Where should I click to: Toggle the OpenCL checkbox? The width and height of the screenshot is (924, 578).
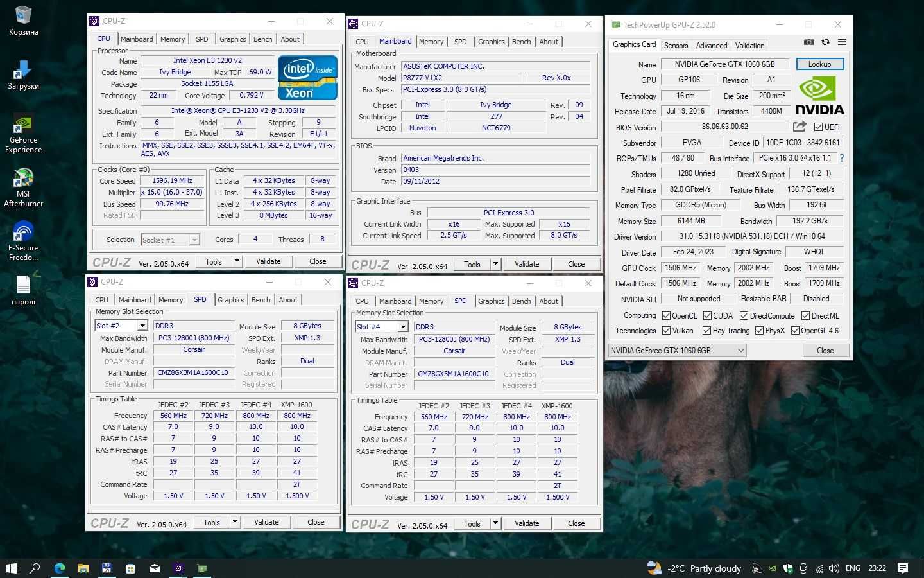click(x=666, y=316)
